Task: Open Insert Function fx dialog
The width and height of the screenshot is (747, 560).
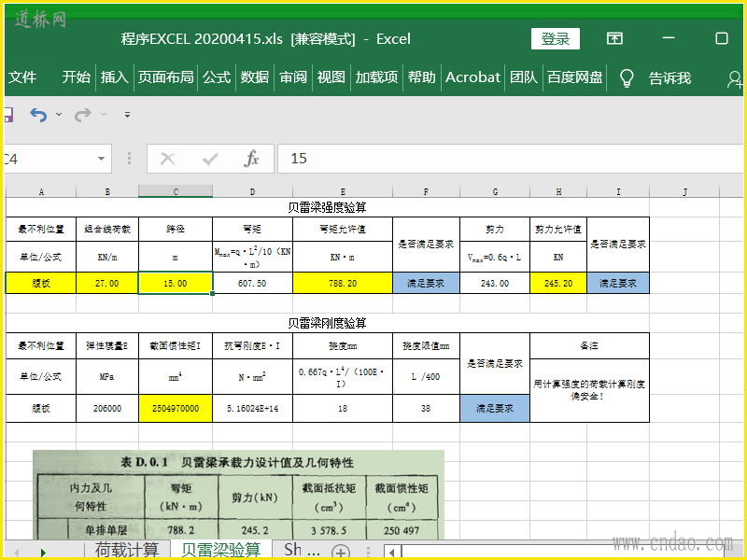Action: click(251, 159)
